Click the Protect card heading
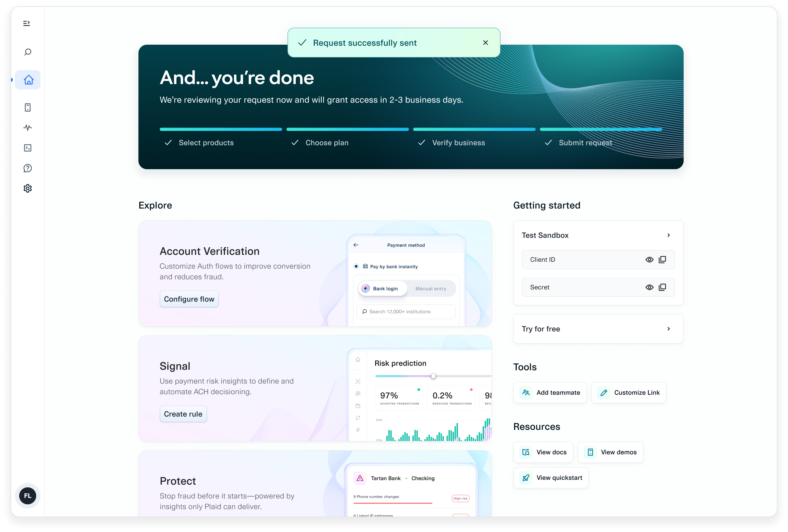The height and width of the screenshot is (532, 788). tap(178, 481)
